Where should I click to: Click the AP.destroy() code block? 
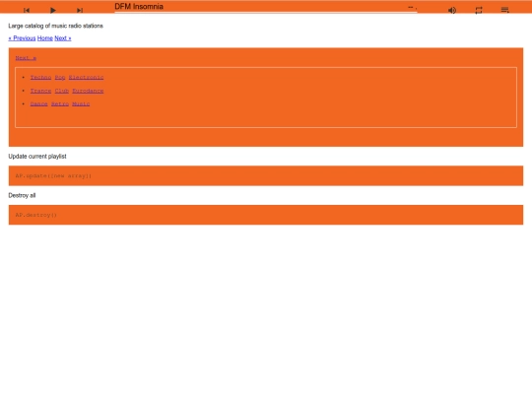[266, 215]
